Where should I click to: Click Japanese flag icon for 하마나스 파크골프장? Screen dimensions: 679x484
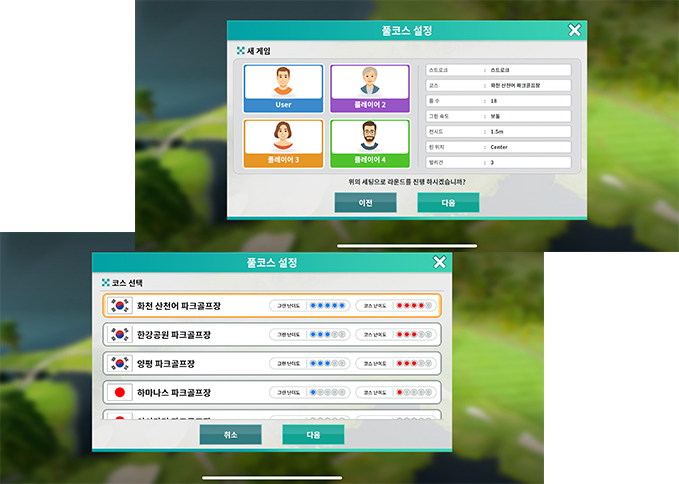pos(121,392)
